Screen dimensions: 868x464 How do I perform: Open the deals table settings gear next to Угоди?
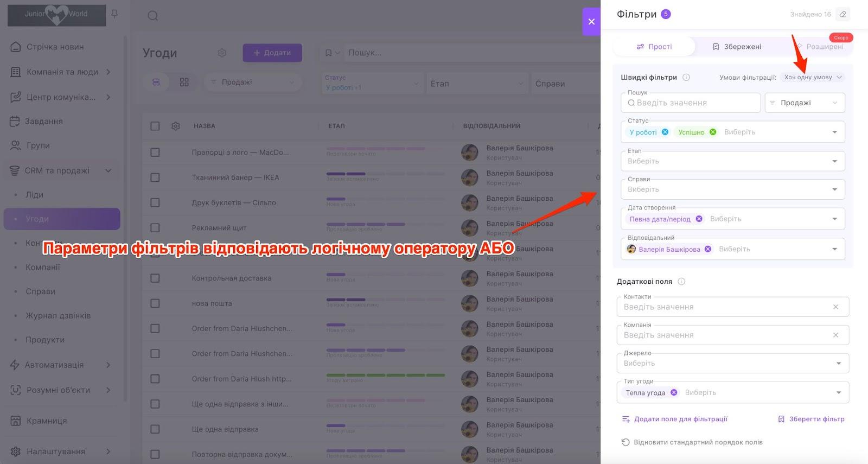pyautogui.click(x=222, y=53)
